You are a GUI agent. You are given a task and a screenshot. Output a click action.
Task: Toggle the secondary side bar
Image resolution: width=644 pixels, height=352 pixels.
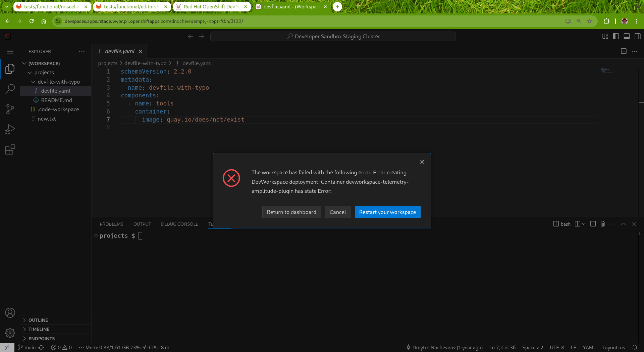coord(638,36)
